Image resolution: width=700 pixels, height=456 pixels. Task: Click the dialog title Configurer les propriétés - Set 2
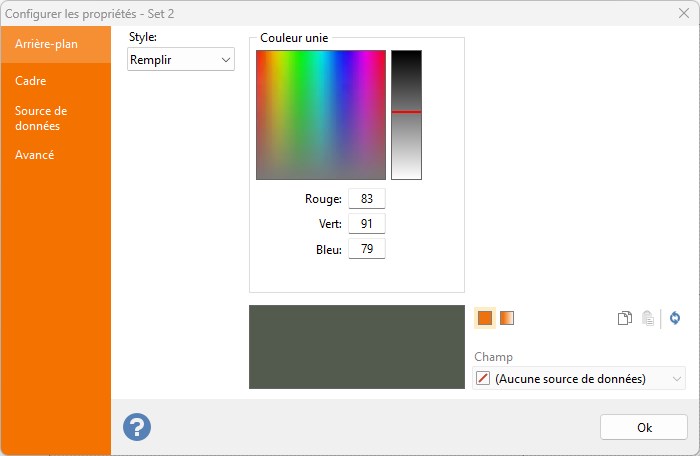click(x=89, y=14)
